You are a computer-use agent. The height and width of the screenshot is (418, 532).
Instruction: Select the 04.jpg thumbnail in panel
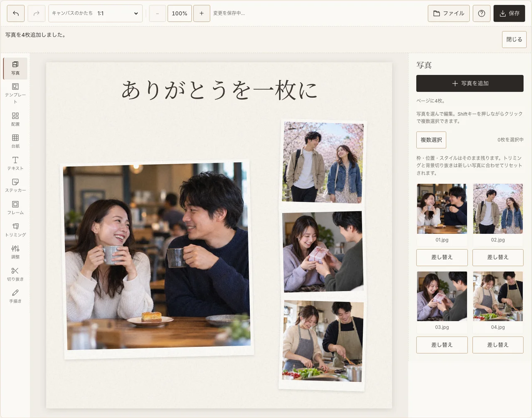pos(498,296)
